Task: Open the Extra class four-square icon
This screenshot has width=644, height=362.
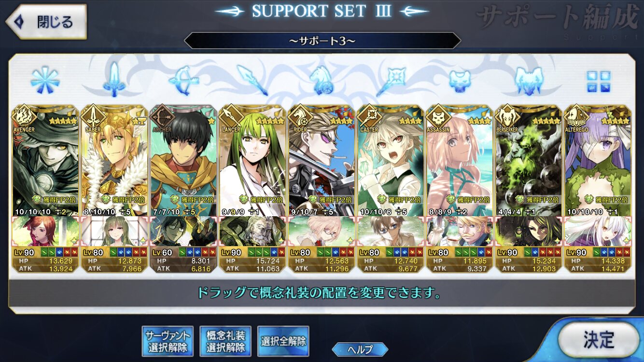Action: click(599, 81)
